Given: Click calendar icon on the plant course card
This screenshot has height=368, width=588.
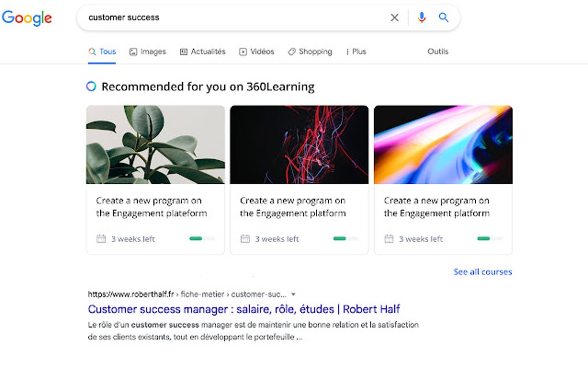Looking at the screenshot, I should 101,239.
